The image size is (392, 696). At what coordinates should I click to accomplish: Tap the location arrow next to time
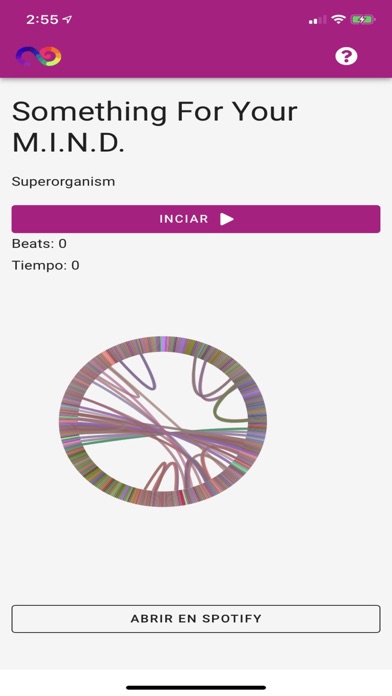[x=67, y=20]
